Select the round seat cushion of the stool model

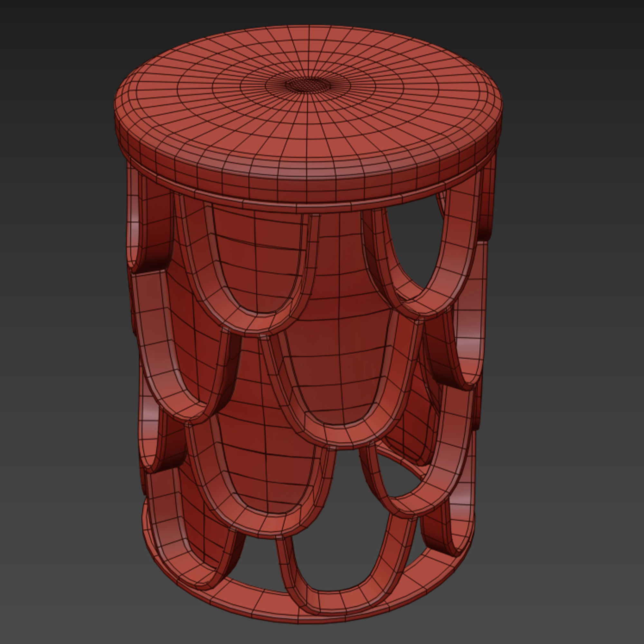[308, 113]
